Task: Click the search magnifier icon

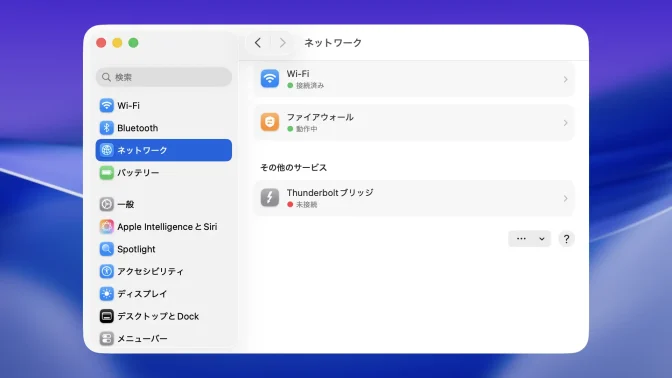Action: [106, 77]
